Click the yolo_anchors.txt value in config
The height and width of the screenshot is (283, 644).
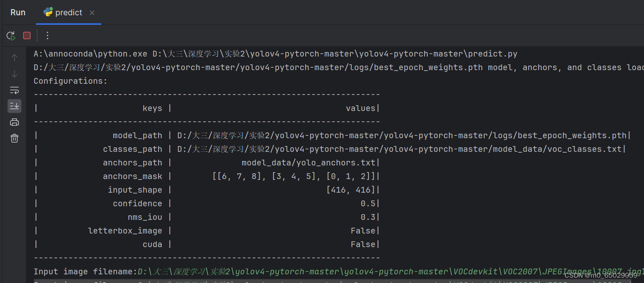(310, 162)
